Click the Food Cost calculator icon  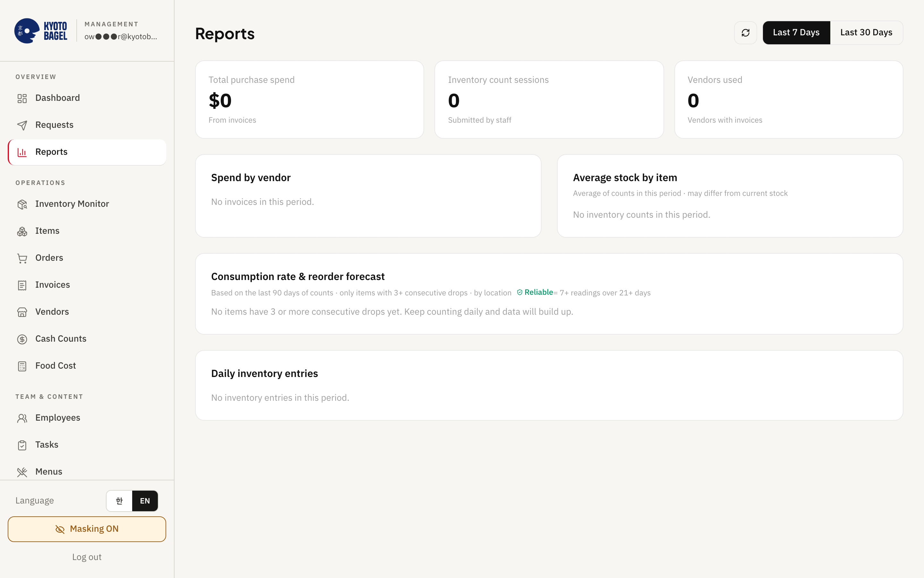pyautogui.click(x=22, y=366)
